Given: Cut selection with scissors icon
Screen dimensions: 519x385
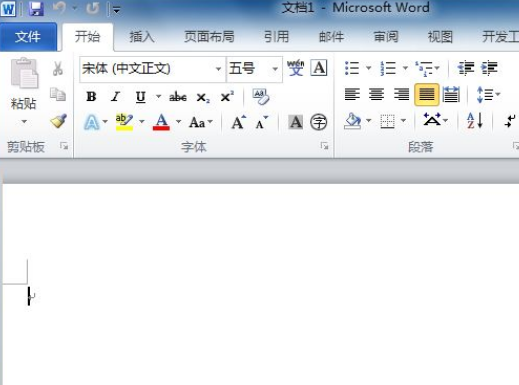Looking at the screenshot, I should click(x=58, y=69).
